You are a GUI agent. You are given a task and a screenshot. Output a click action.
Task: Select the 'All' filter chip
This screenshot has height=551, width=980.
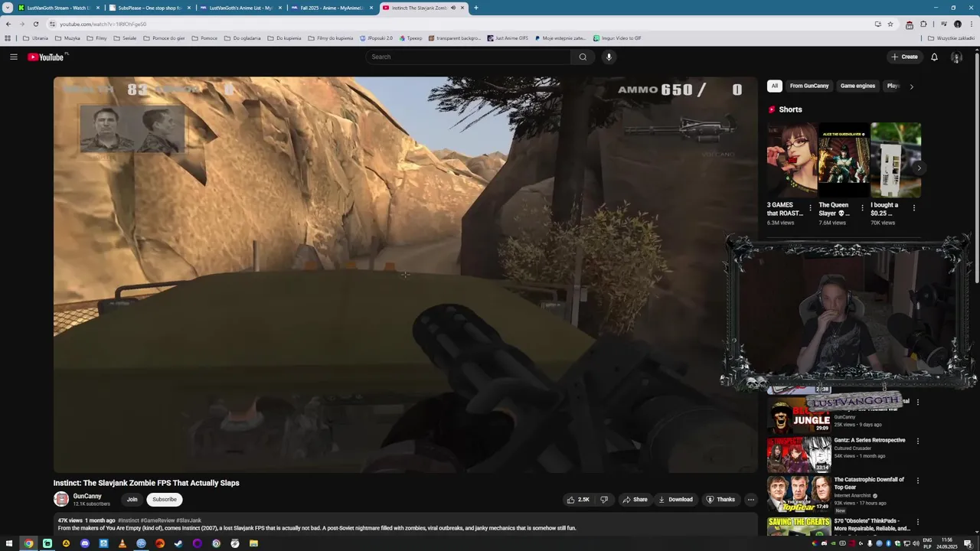(x=774, y=86)
